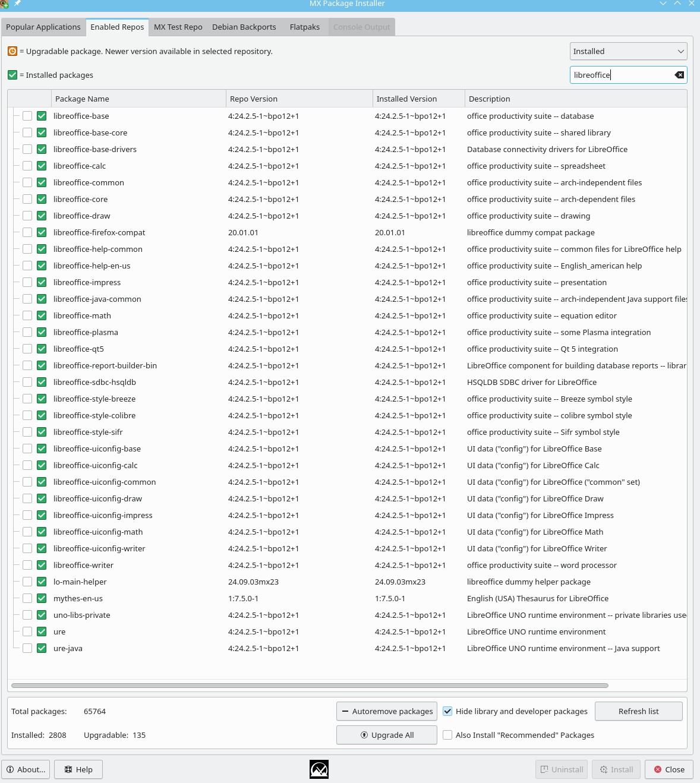Screen dimensions: 700x783
Task: Click the libreoffice-base-drivers package name
Action: 95,149
